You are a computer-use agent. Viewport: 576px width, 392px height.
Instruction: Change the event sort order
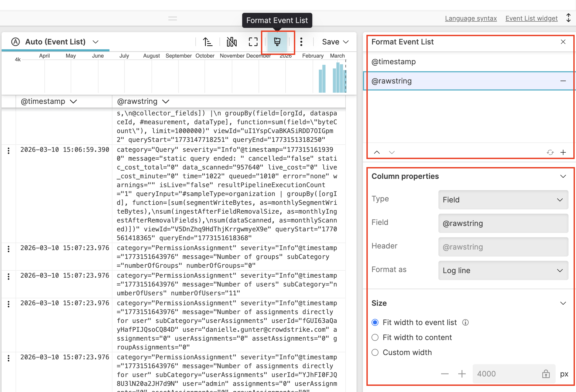click(208, 42)
